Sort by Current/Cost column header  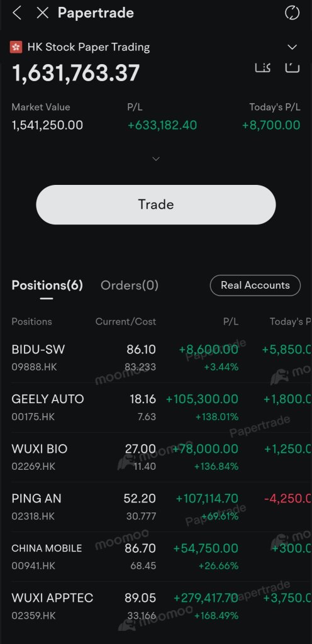pyautogui.click(x=126, y=321)
